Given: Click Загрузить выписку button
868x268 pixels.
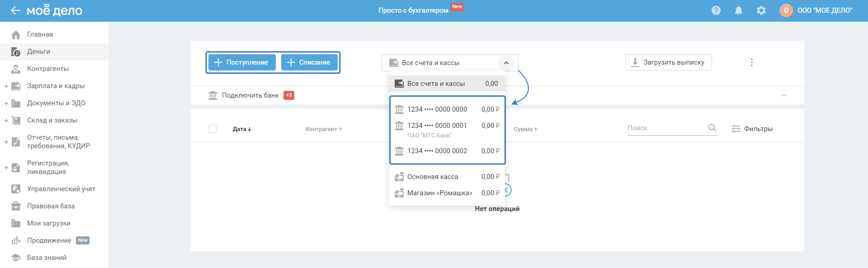Looking at the screenshot, I should tap(669, 62).
